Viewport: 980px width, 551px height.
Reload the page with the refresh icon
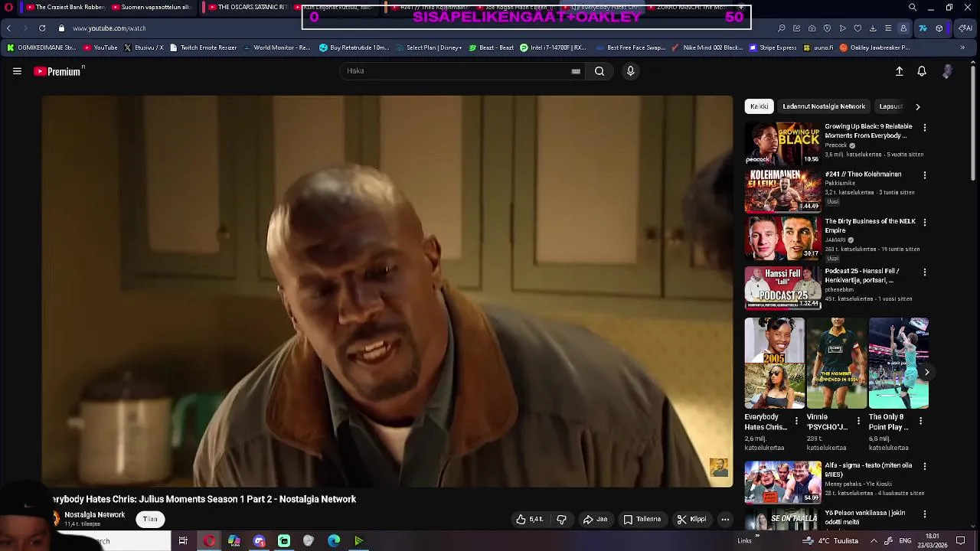42,28
